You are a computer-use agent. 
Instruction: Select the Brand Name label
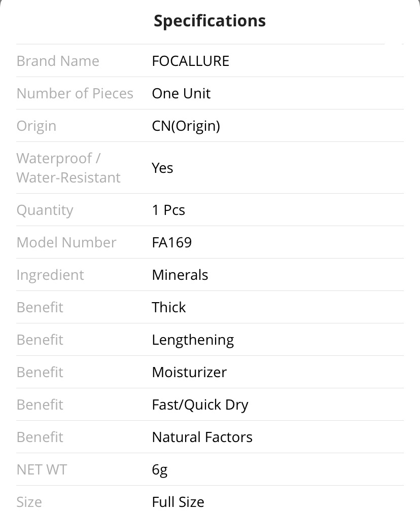[x=58, y=61]
